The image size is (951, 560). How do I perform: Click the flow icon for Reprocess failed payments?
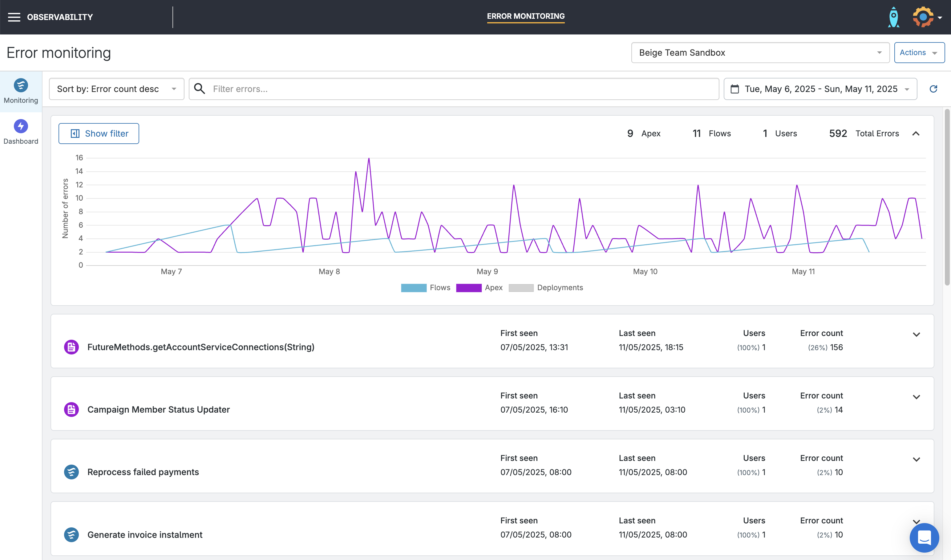(x=71, y=472)
